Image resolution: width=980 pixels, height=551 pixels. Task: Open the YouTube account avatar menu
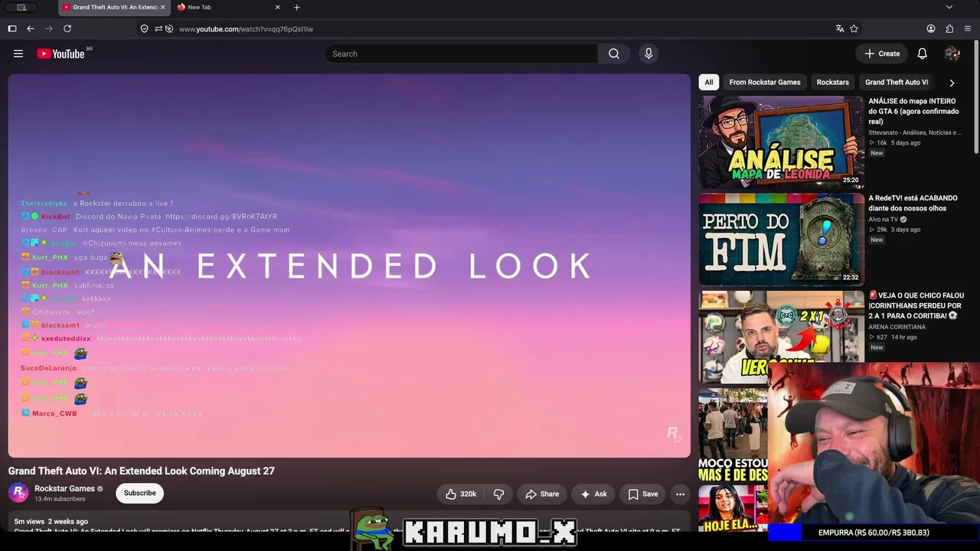tap(952, 54)
